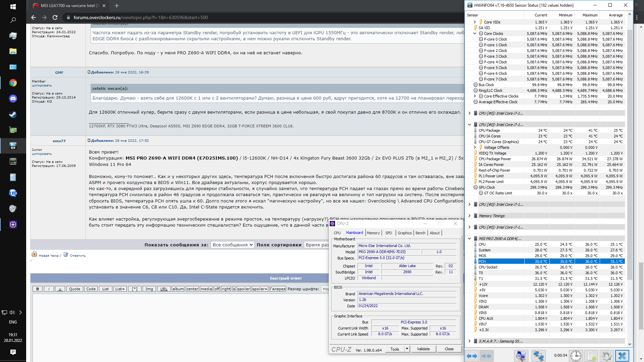The height and width of the screenshot is (362, 644).
Task: Expand the S.M.A.R.T. Samsung SSD group
Action: [x=469, y=341]
